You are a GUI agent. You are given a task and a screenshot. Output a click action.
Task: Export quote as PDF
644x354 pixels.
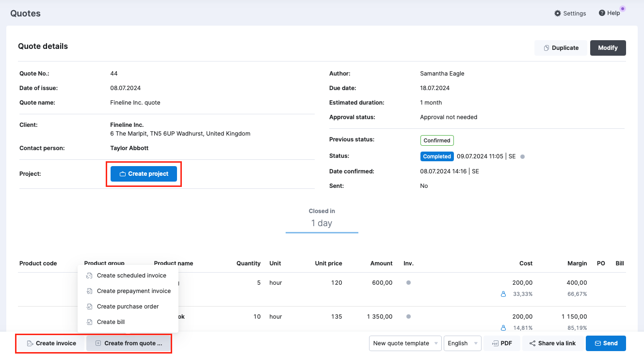[502, 343]
